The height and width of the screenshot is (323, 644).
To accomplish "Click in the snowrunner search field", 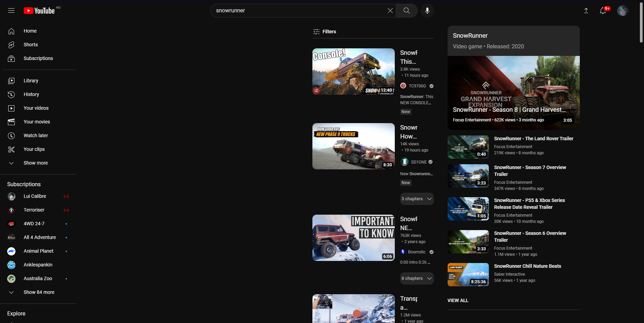I will [299, 11].
